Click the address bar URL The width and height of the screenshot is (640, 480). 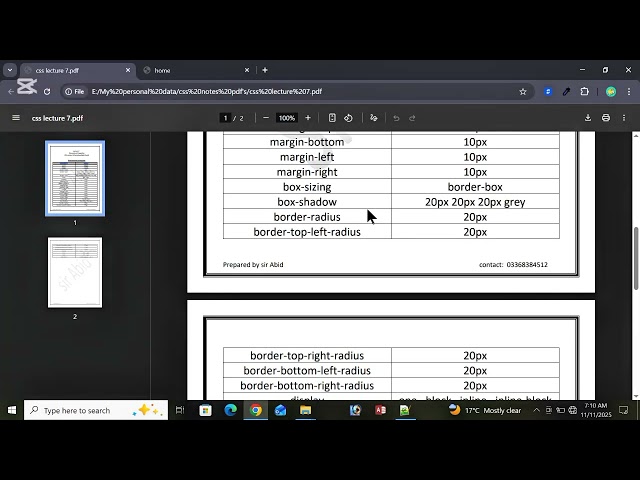[207, 92]
